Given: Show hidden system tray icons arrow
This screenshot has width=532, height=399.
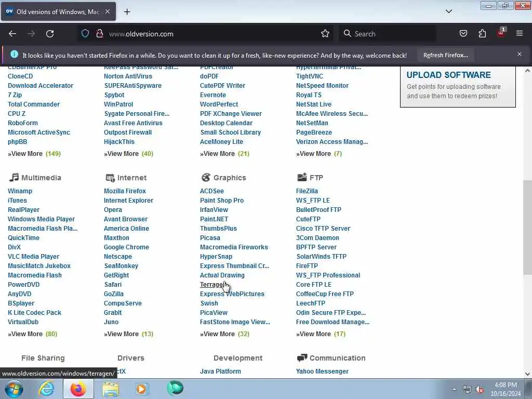Looking at the screenshot, I should (454, 389).
